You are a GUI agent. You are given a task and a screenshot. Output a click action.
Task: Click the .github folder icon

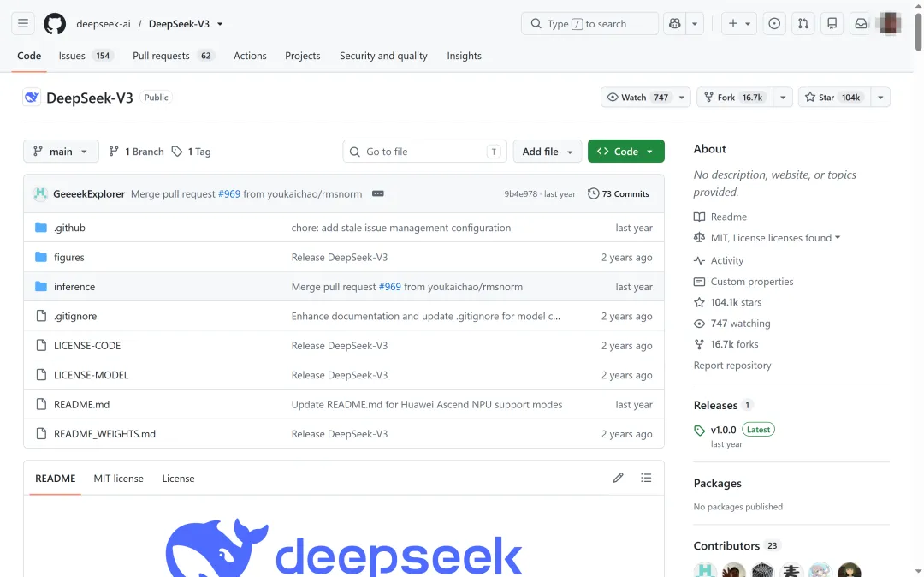[x=41, y=228]
